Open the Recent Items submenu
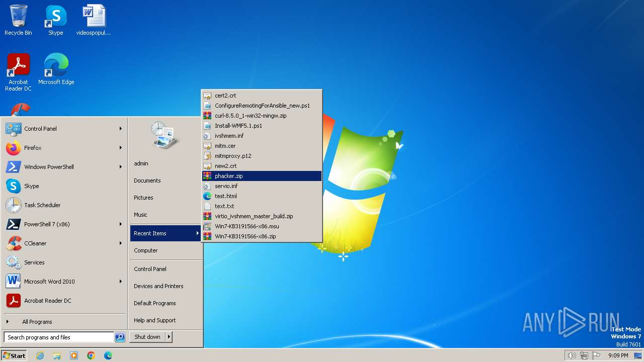The width and height of the screenshot is (644, 362). coord(166,233)
